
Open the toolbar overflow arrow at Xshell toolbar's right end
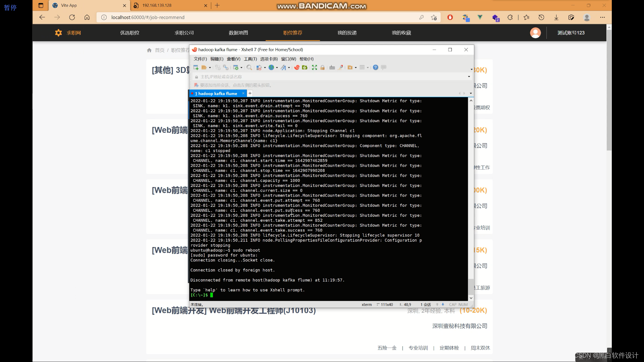[472, 69]
